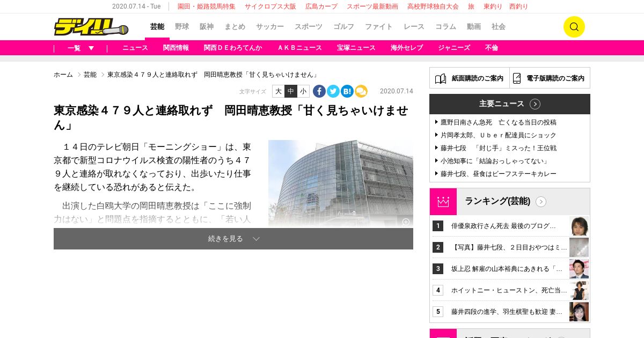
Task: Share article on Facebook
Action: point(319,91)
